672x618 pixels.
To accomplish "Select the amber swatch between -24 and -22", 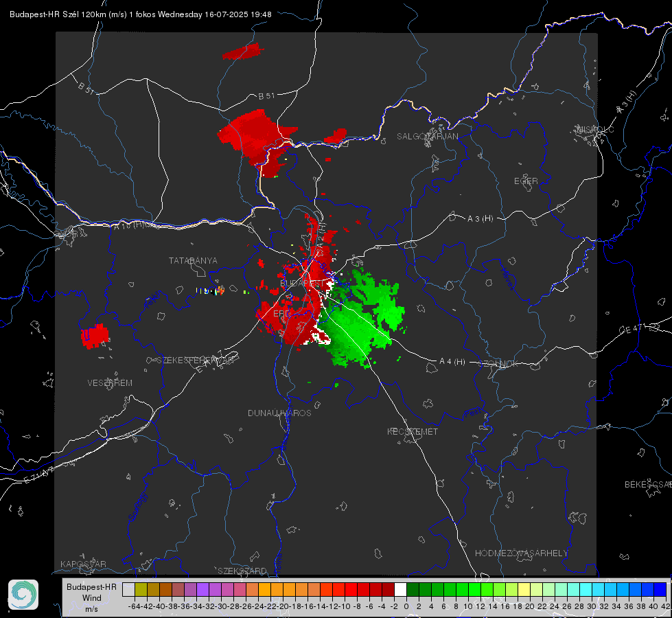I will click(264, 590).
